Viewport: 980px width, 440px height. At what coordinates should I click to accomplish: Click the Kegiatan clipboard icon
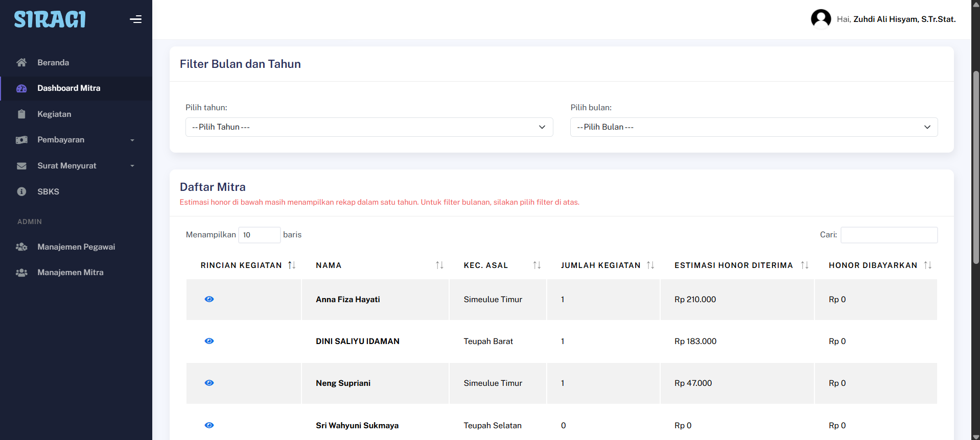pos(21,114)
